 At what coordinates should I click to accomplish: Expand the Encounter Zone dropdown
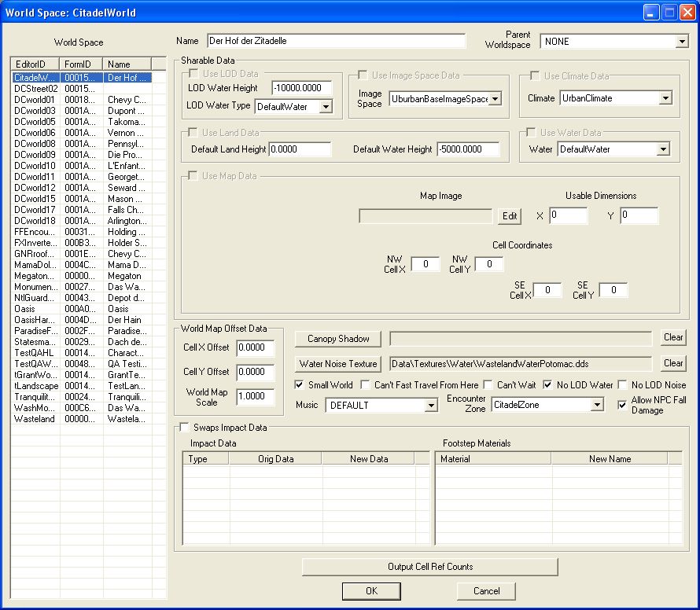pyautogui.click(x=597, y=405)
